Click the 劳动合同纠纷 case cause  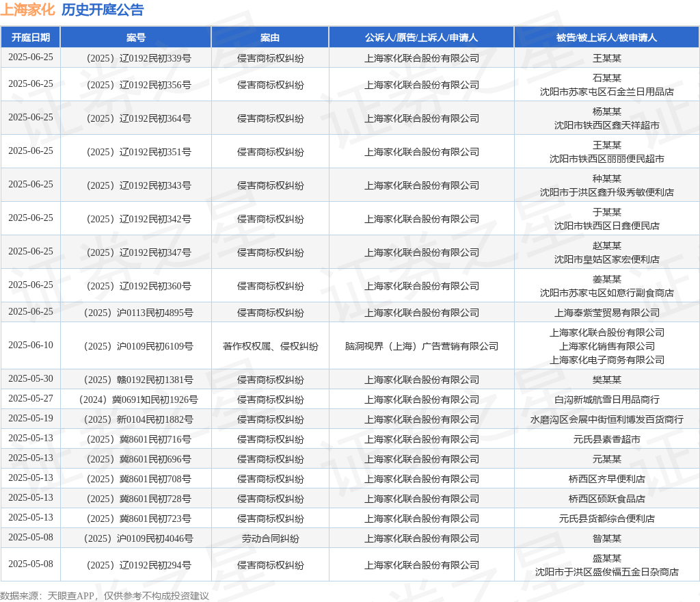tap(270, 538)
